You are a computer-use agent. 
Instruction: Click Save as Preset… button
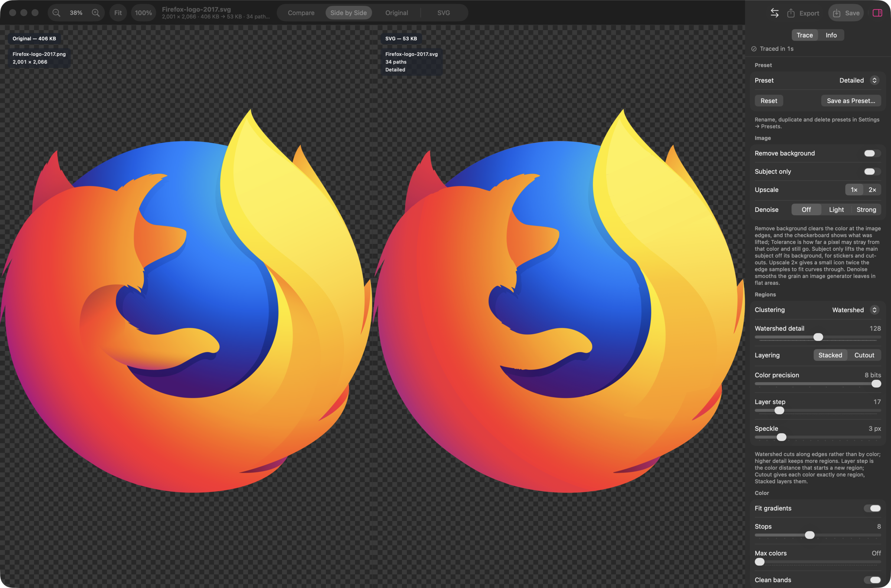(851, 101)
